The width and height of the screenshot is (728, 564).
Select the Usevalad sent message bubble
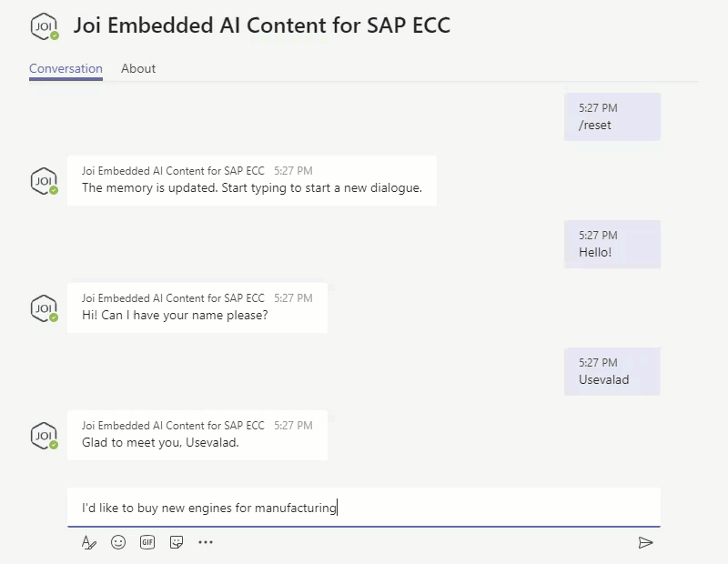pos(612,371)
